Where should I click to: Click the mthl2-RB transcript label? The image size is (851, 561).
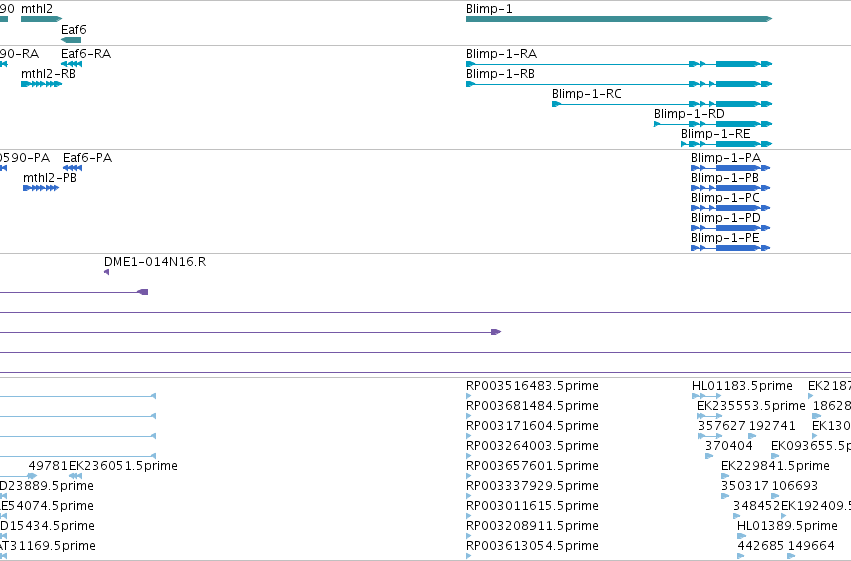(48, 74)
